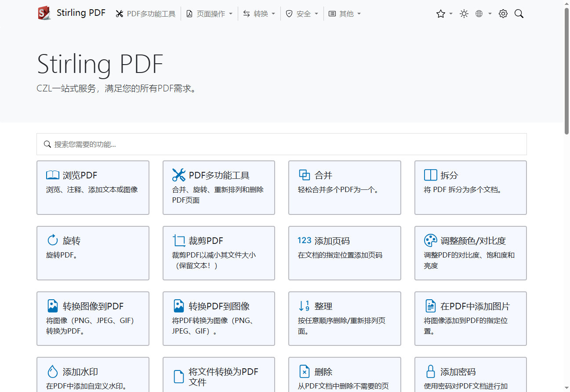Image resolution: width=570 pixels, height=392 pixels.
Task: Click the navbar search magnifier icon
Action: (519, 14)
